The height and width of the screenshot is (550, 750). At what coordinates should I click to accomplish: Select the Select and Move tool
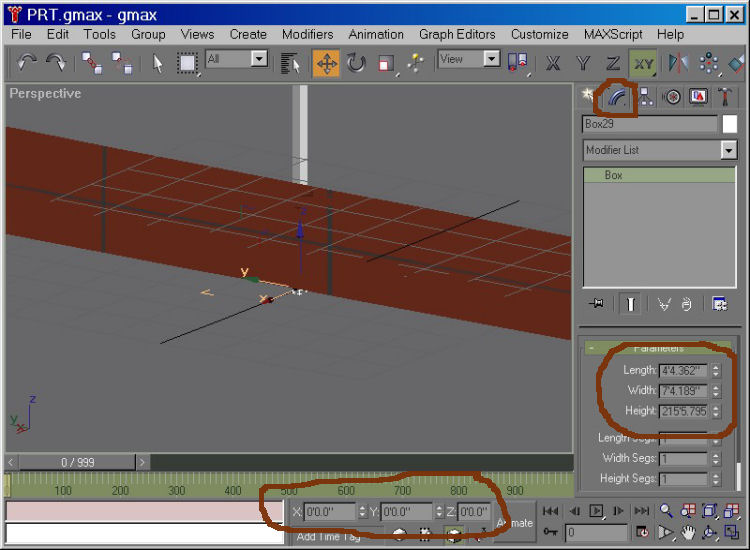pyautogui.click(x=326, y=63)
